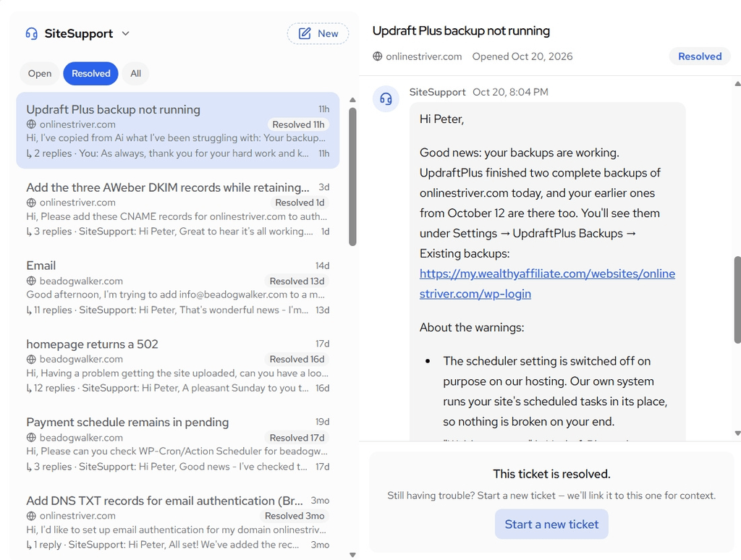Click reply arrow icon beside 12 replies
Image resolution: width=741 pixels, height=560 pixels.
pos(29,389)
